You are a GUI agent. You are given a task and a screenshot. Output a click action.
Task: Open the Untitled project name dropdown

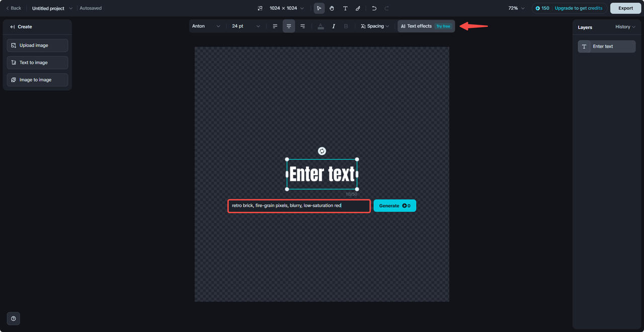[52, 8]
